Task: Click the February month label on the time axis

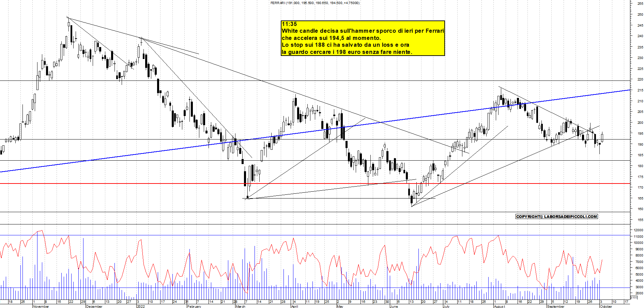Action: [194, 306]
